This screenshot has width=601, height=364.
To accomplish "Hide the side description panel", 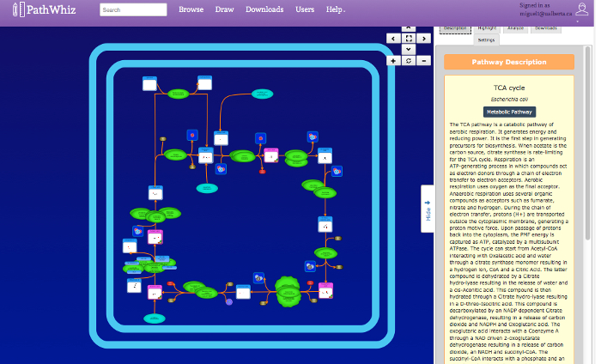I will point(428,209).
